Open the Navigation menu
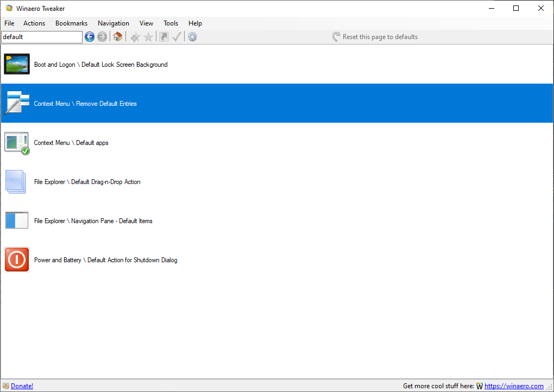Viewport: 554px width, 392px height. (x=113, y=23)
